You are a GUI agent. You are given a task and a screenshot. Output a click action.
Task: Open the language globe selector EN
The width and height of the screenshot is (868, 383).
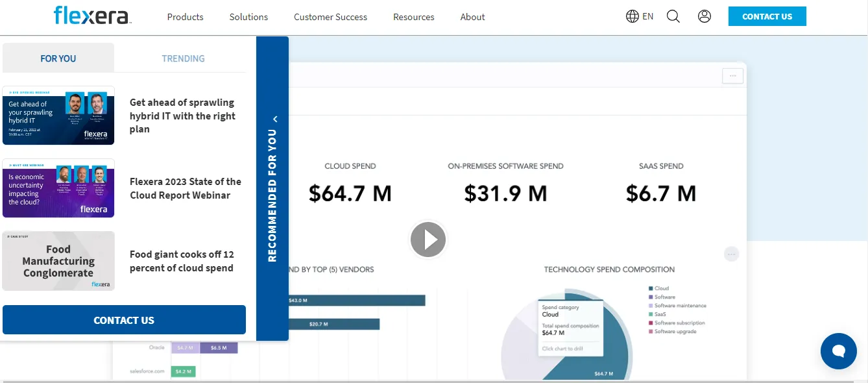[x=640, y=16]
